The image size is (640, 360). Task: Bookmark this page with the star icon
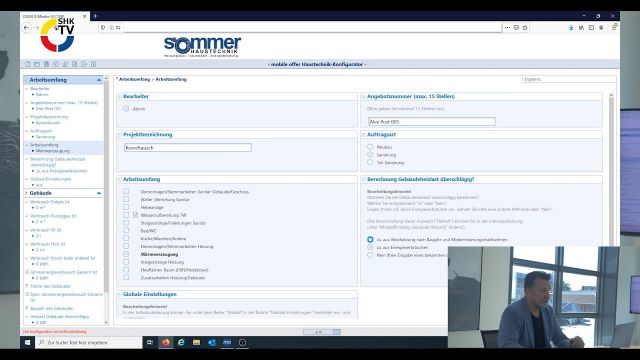(525, 28)
